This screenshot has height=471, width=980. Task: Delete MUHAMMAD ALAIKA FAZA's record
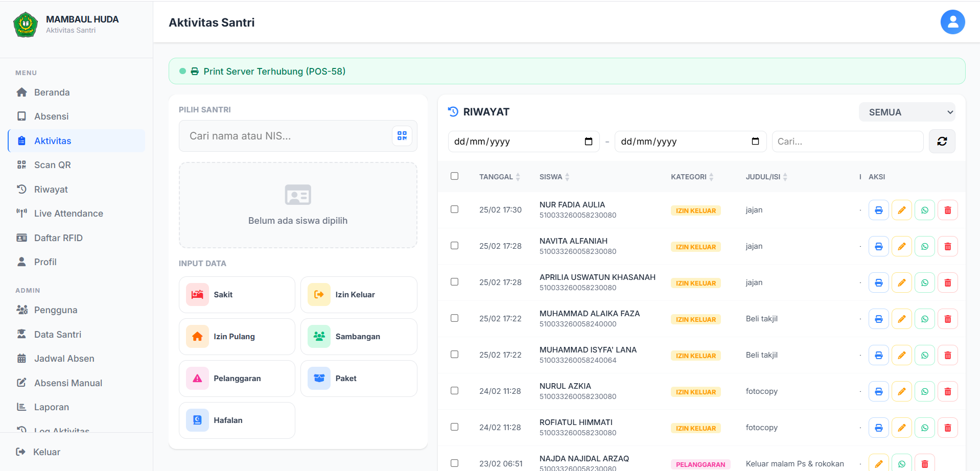[947, 319]
